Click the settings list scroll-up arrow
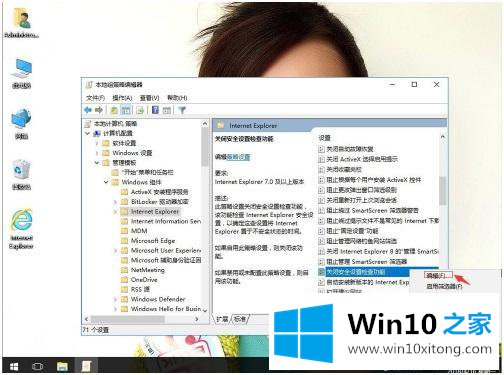Viewport: 504px width, 375px height. point(443,137)
